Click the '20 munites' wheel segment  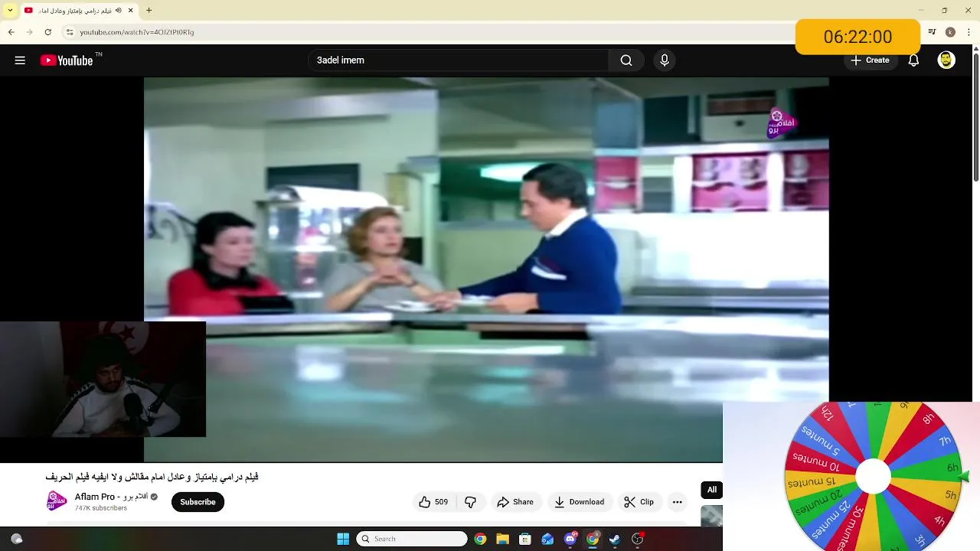coord(819,504)
